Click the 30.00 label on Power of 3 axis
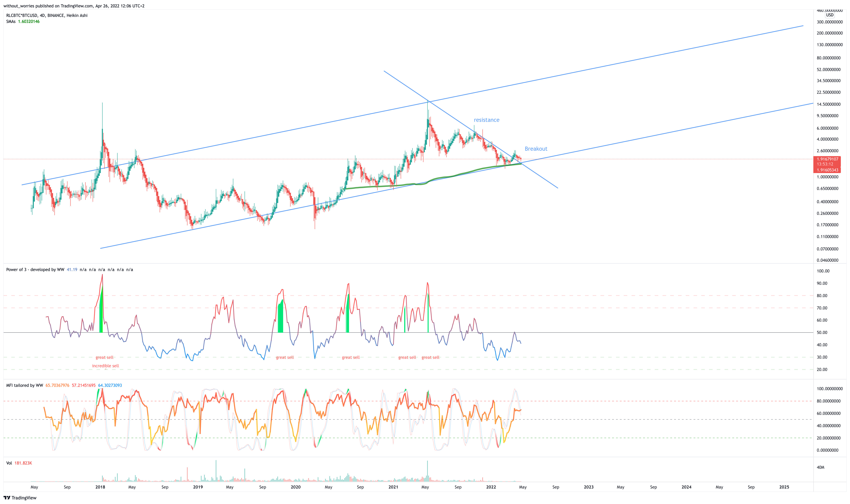This screenshot has height=504, width=850. [x=822, y=357]
